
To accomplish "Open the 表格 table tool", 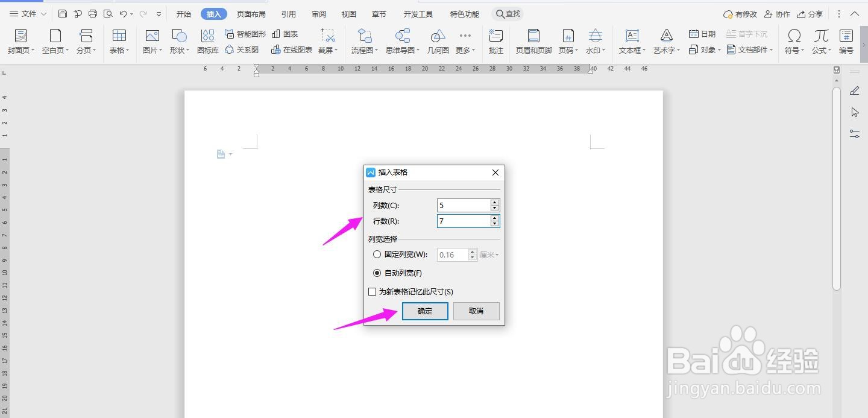I will pos(119,42).
